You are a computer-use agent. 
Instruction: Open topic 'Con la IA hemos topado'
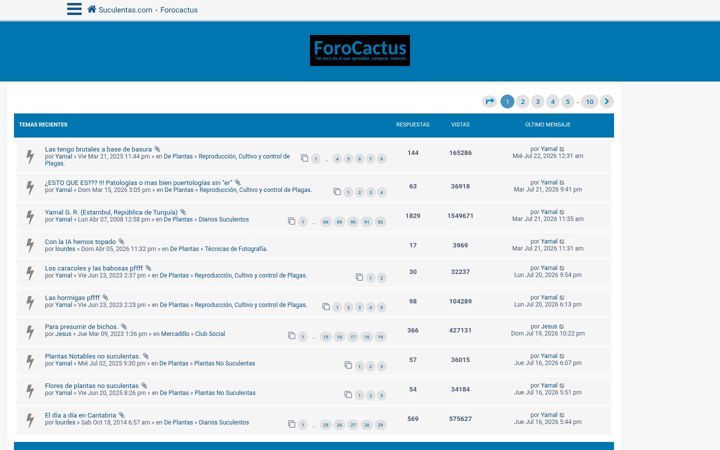[80, 242]
